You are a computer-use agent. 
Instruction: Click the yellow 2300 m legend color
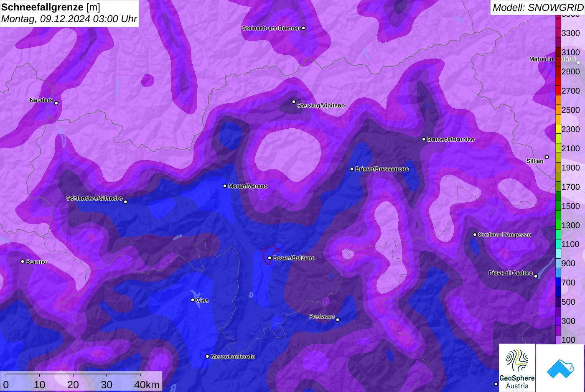pyautogui.click(x=558, y=129)
